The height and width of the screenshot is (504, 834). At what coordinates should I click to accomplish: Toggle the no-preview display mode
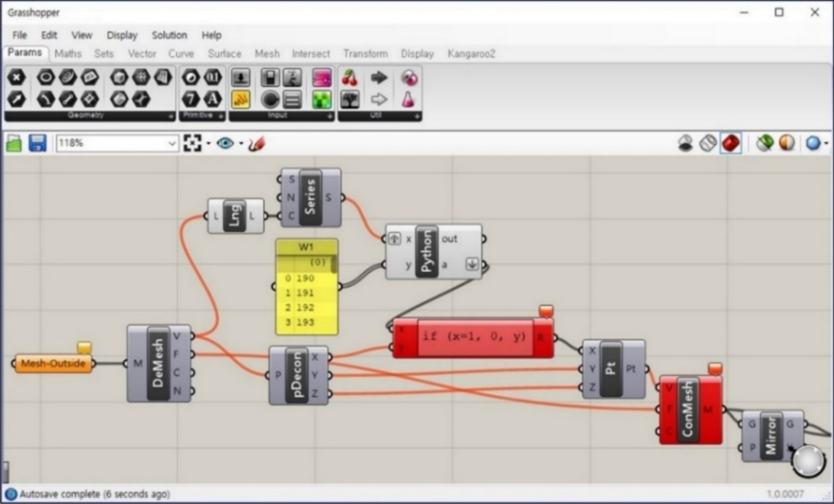(x=686, y=143)
